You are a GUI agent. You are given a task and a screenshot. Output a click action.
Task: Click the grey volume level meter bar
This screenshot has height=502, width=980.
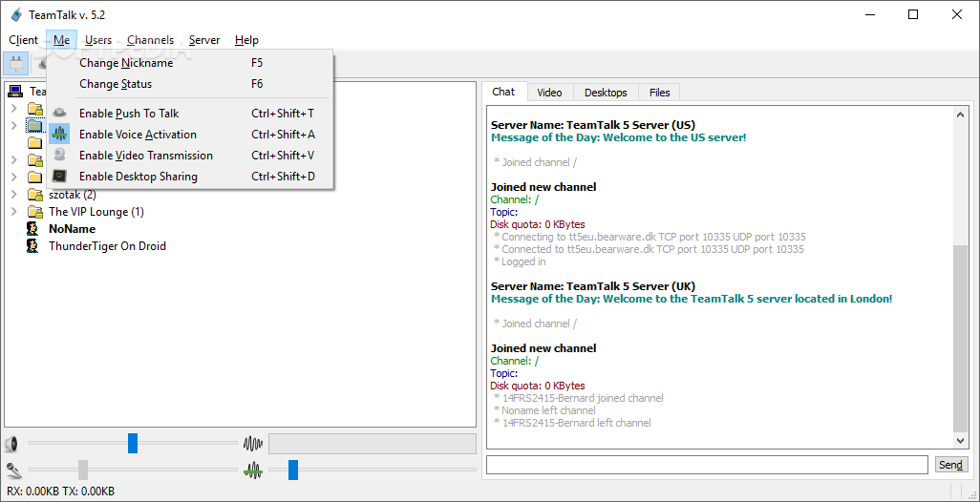pos(373,444)
